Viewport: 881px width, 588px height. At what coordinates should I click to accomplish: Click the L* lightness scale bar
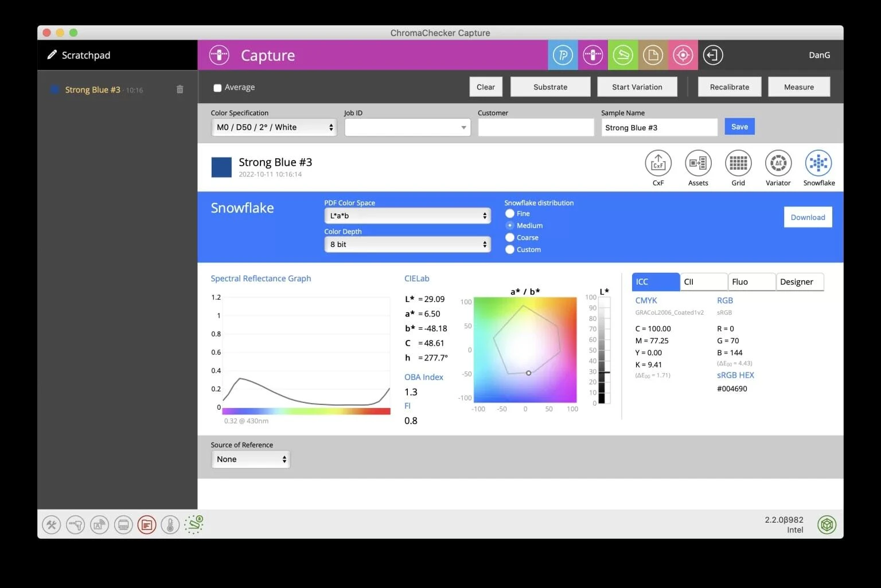click(603, 350)
